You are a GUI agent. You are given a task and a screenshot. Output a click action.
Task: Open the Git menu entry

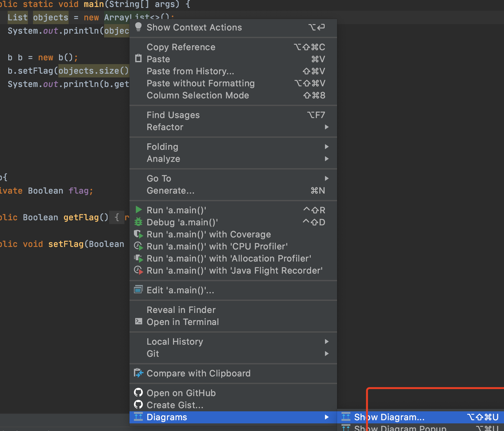click(233, 354)
